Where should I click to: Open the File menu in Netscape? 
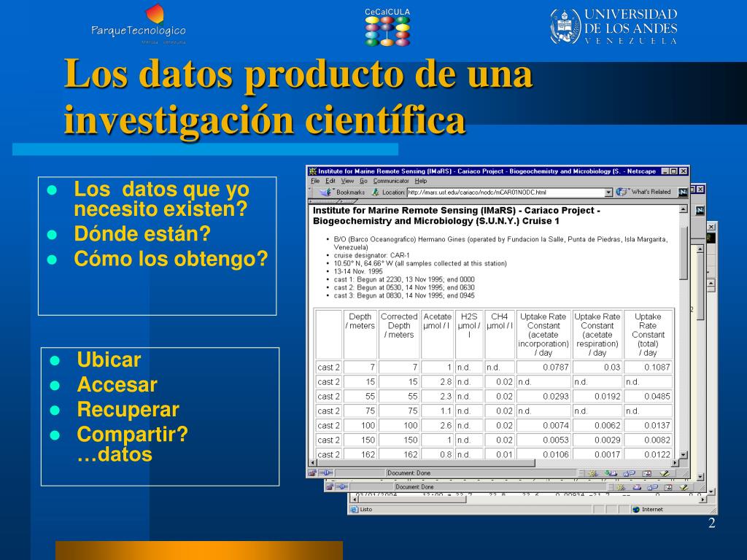(315, 181)
